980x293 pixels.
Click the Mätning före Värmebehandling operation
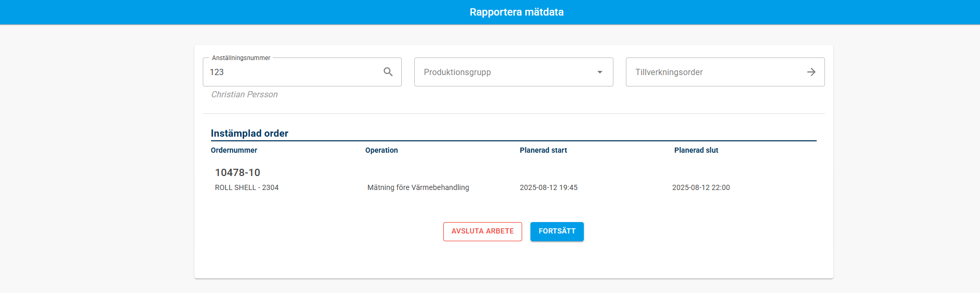pos(418,187)
